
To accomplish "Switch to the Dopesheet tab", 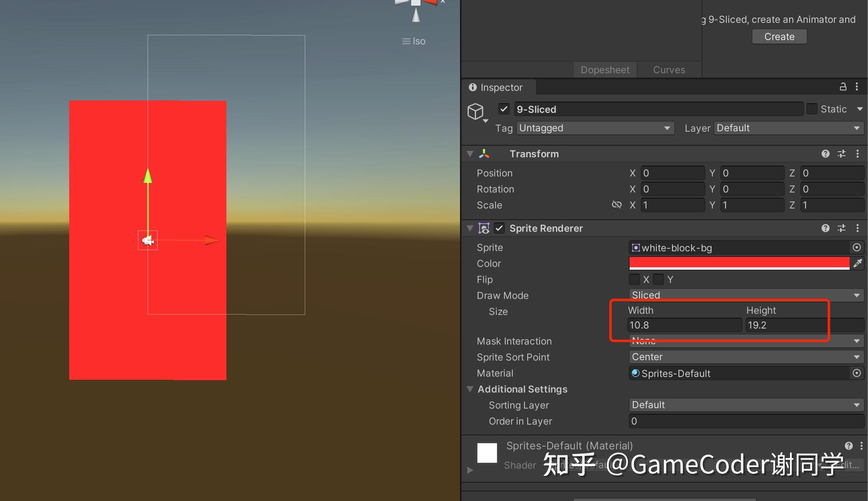I will (603, 70).
